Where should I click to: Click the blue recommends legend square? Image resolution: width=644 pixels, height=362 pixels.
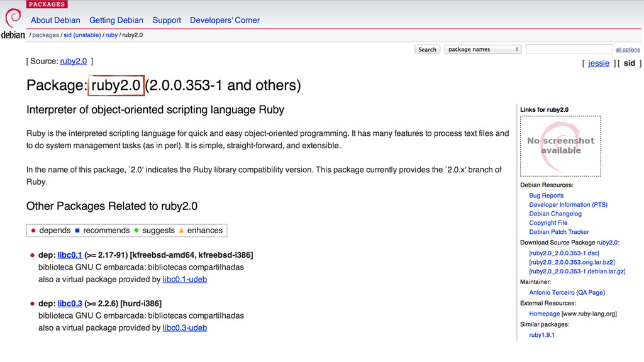tap(77, 231)
